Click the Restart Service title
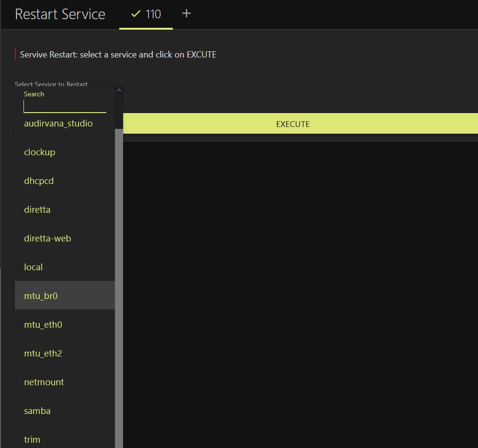Image resolution: width=478 pixels, height=448 pixels. pyautogui.click(x=60, y=14)
